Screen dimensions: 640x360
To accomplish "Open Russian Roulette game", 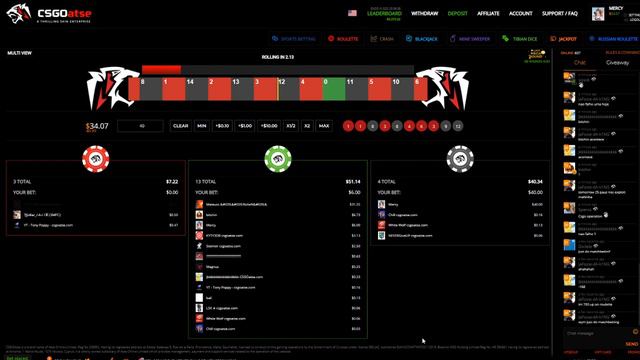I will (x=613, y=39).
